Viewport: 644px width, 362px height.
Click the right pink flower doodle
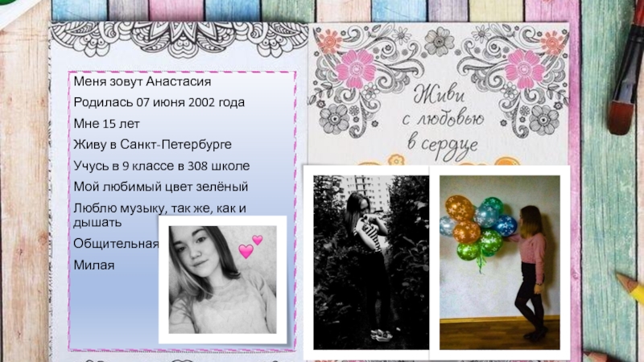(x=524, y=68)
